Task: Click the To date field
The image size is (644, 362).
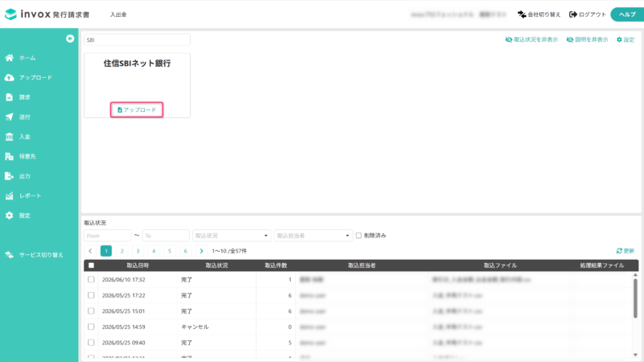Action: [x=166, y=236]
